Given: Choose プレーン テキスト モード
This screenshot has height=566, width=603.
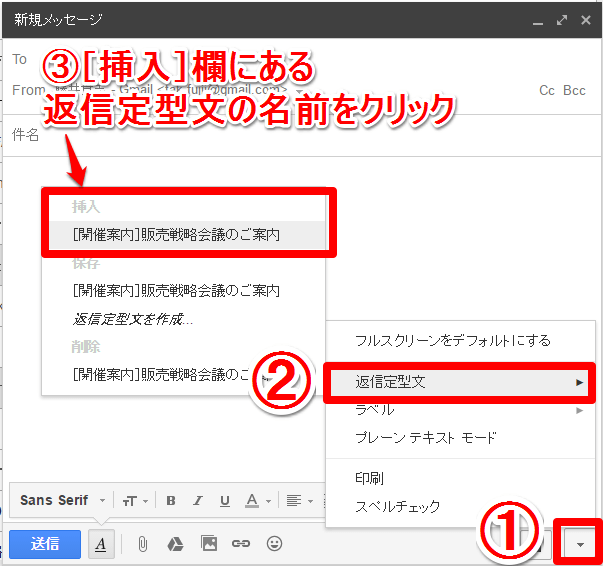Looking at the screenshot, I should point(460,438).
